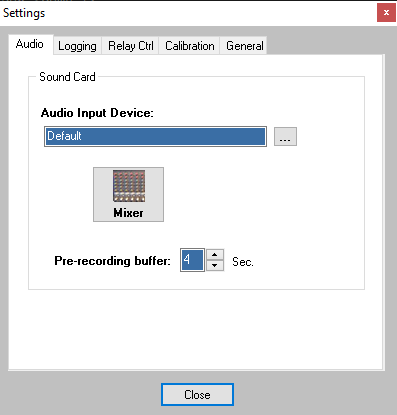
Task: Click the Default audio input device field
Action: pos(155,136)
